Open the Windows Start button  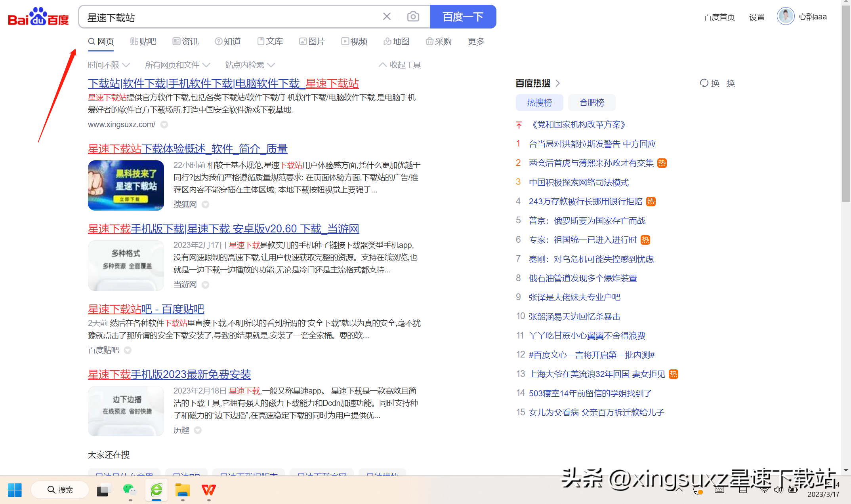click(x=15, y=490)
